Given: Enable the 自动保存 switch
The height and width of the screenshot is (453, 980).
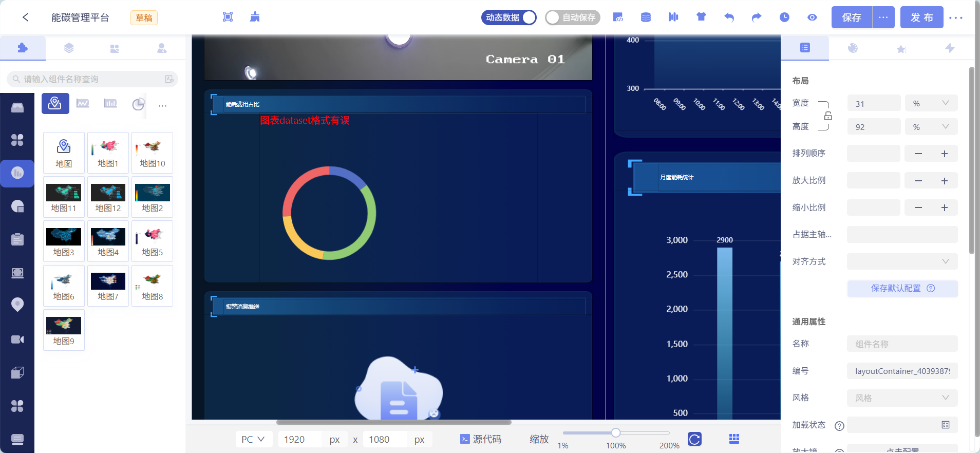Looking at the screenshot, I should 572,17.
